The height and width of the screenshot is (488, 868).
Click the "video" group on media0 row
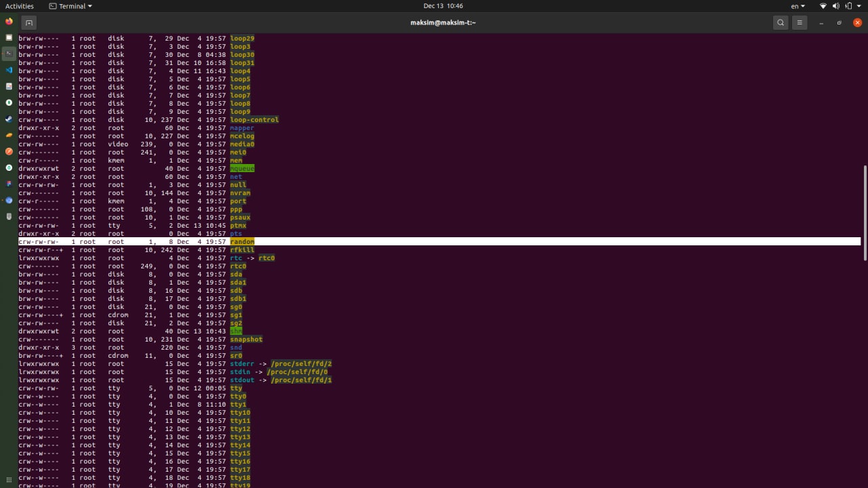[x=118, y=144]
